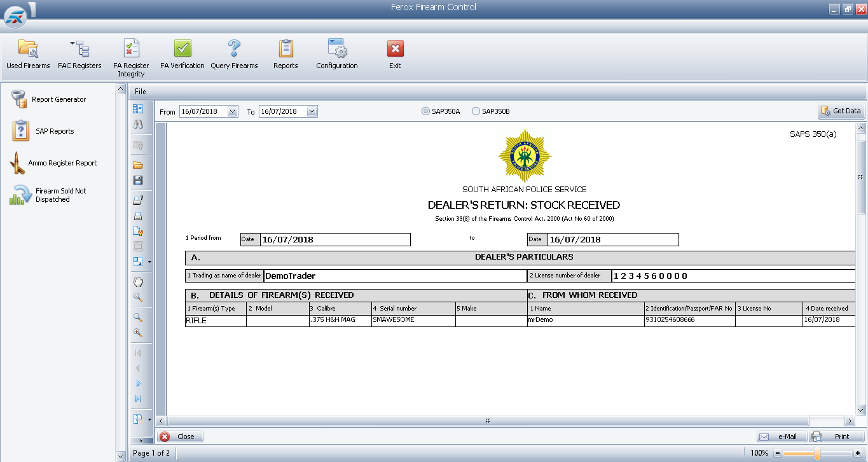Open Firearm Sold Not Dispatched report
Screen dimensions: 868x462
[48, 195]
